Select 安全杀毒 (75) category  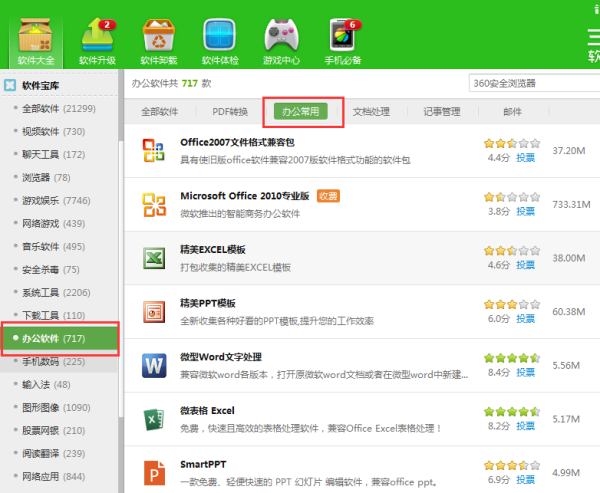tap(59, 269)
